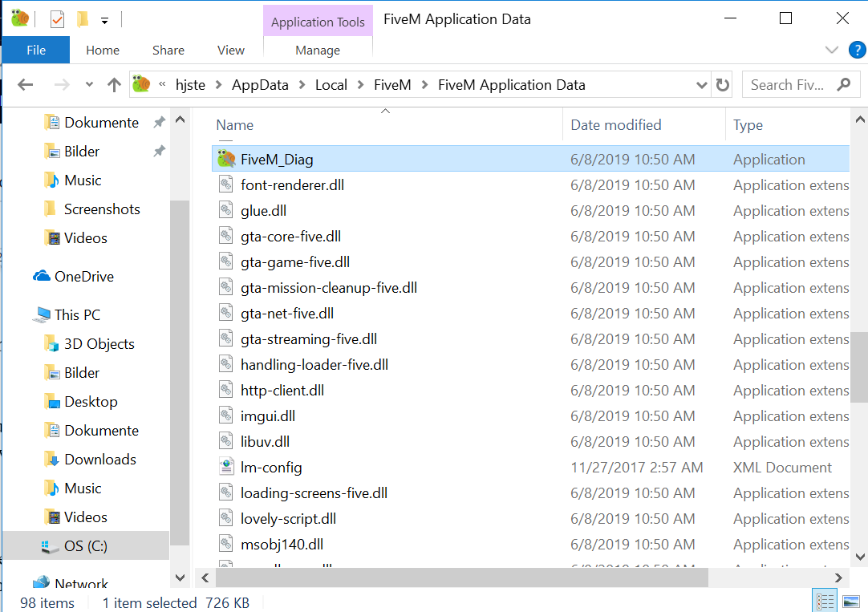Click the Properties checkmark quick access icon

tap(57, 19)
